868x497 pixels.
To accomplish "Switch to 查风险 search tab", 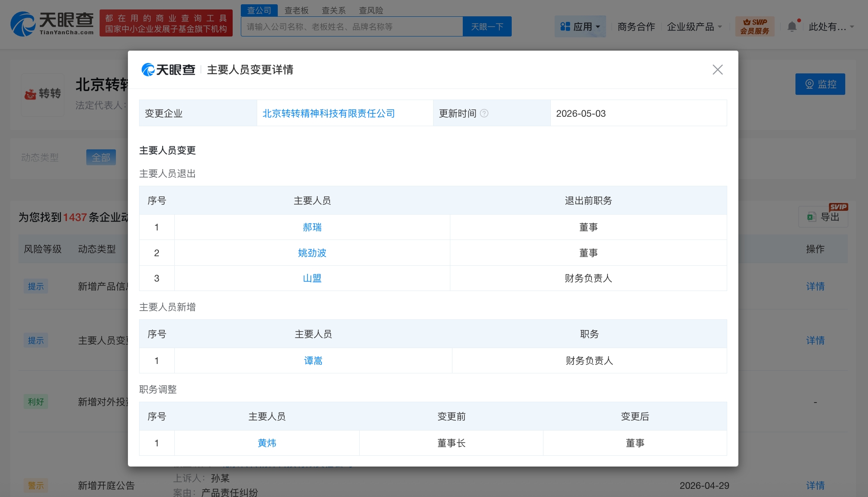I will point(371,10).
